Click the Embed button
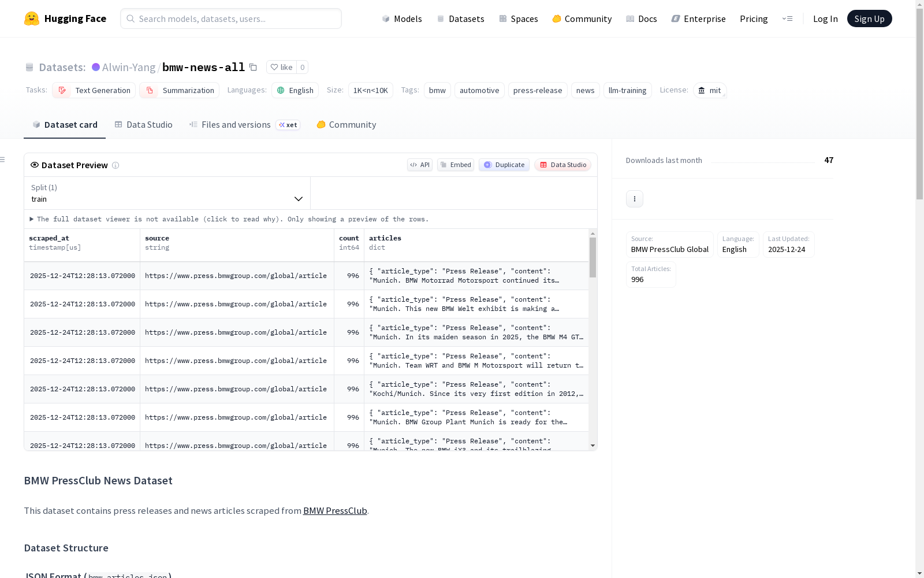 [x=456, y=165]
